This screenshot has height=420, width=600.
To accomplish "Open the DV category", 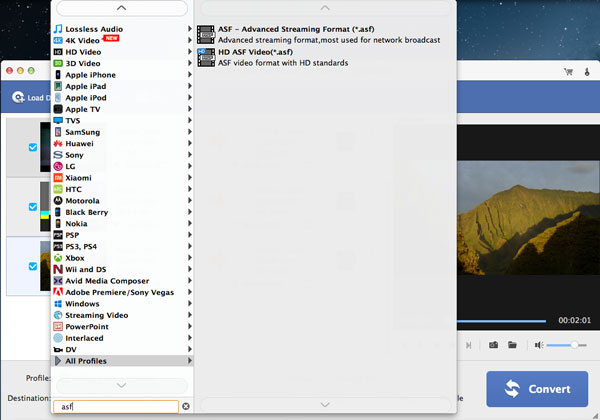I will click(x=122, y=349).
